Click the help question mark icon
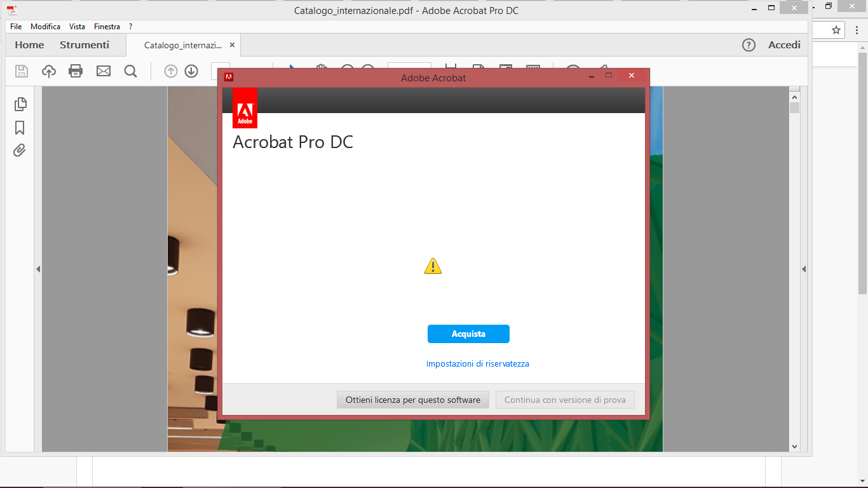The image size is (868, 488). pyautogui.click(x=749, y=45)
